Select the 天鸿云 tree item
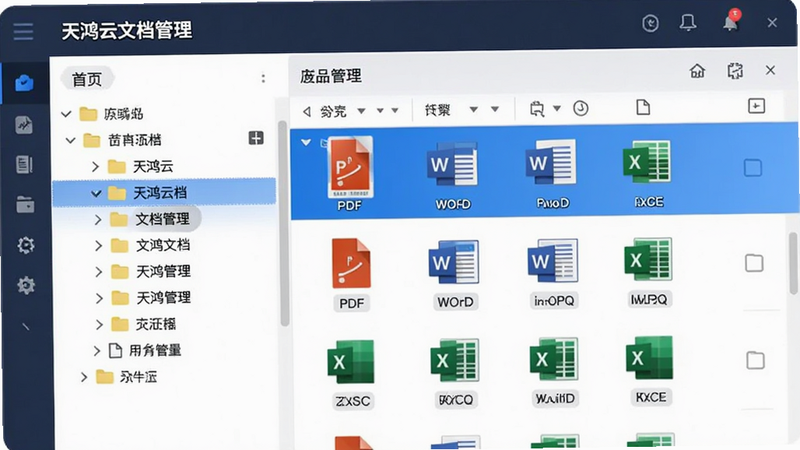The height and width of the screenshot is (450, 800). click(153, 166)
